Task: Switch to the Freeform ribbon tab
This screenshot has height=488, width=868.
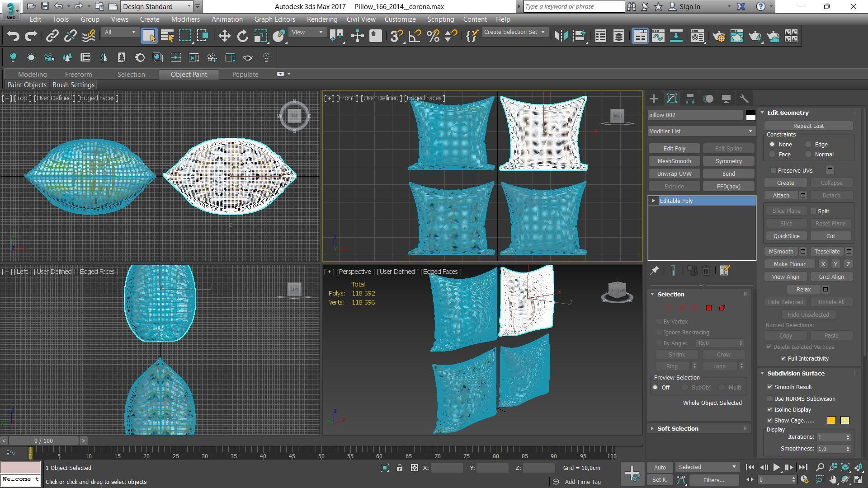Action: tap(78, 74)
